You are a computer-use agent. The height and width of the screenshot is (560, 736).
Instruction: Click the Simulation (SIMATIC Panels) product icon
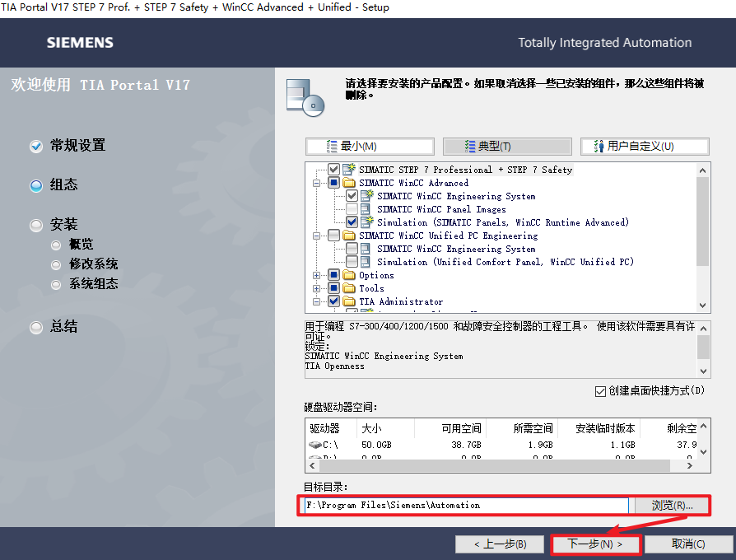(x=366, y=222)
